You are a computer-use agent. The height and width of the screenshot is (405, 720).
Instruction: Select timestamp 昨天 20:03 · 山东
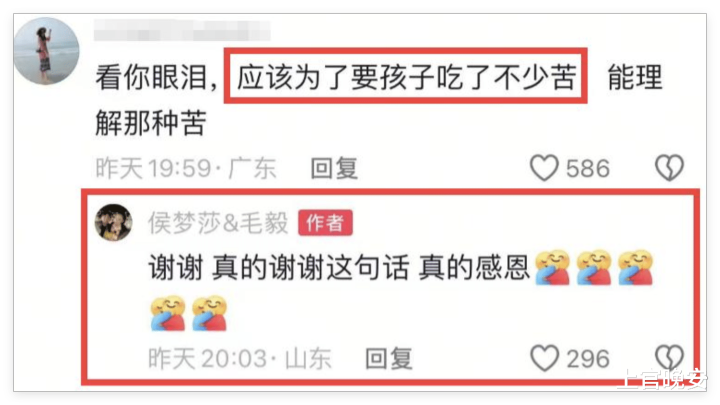click(x=240, y=359)
